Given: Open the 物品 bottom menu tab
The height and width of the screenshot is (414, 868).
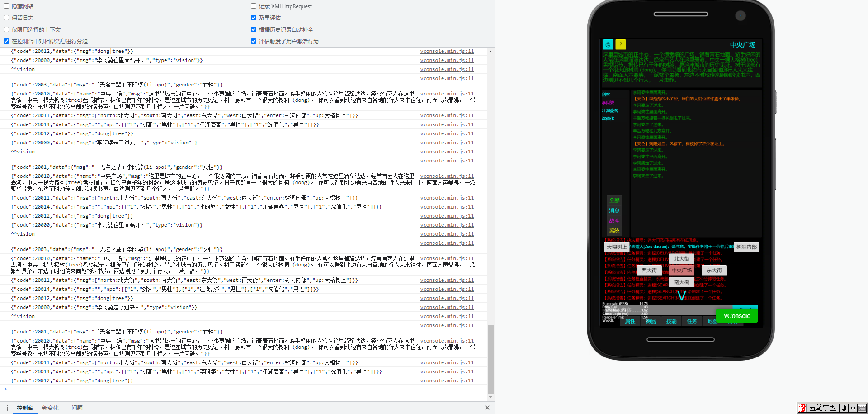Looking at the screenshot, I should [651, 321].
